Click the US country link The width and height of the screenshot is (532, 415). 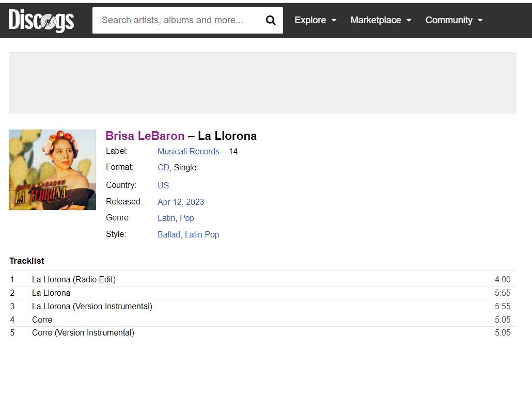[163, 185]
